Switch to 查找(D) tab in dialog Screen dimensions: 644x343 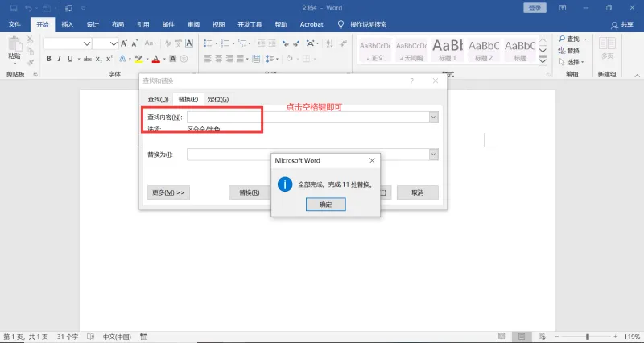tap(158, 99)
